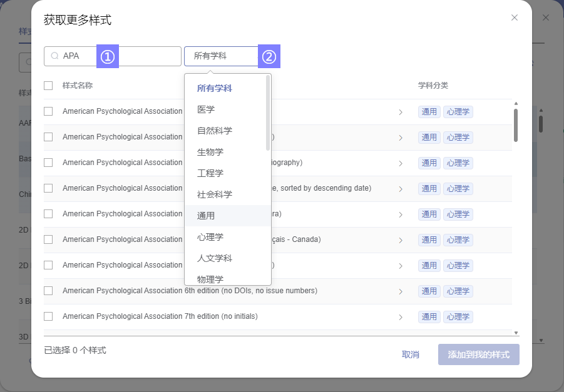Select 通用 in the discipline list
Viewport: 564px width, 392px height.
pyautogui.click(x=206, y=216)
